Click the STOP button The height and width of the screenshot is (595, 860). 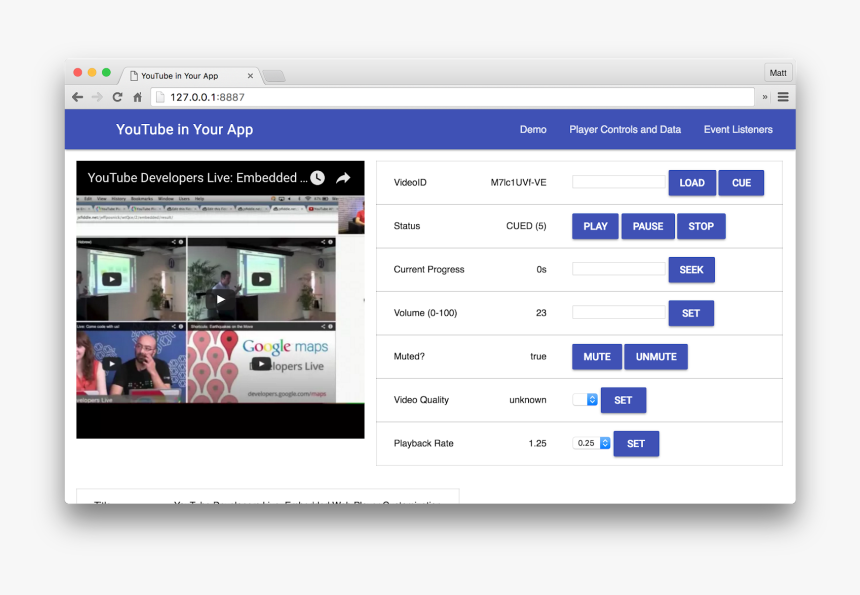point(701,226)
